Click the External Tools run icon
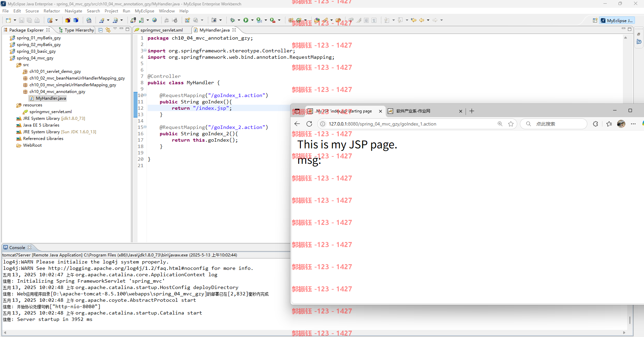Screen dimensions: 644x337 tap(272, 20)
